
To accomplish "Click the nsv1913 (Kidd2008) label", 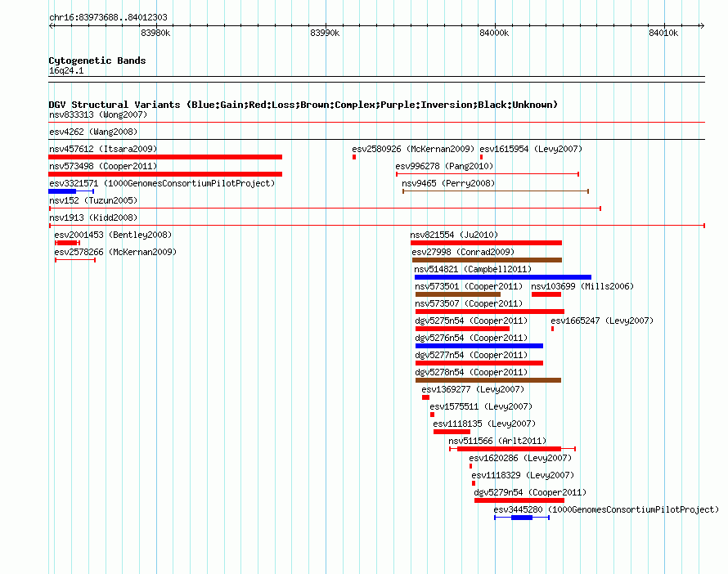I will [93, 217].
